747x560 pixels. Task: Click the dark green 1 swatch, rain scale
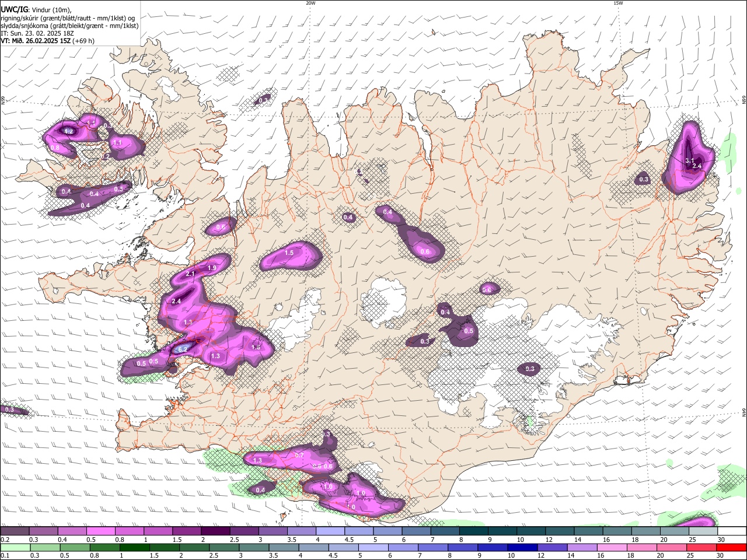tap(134, 548)
